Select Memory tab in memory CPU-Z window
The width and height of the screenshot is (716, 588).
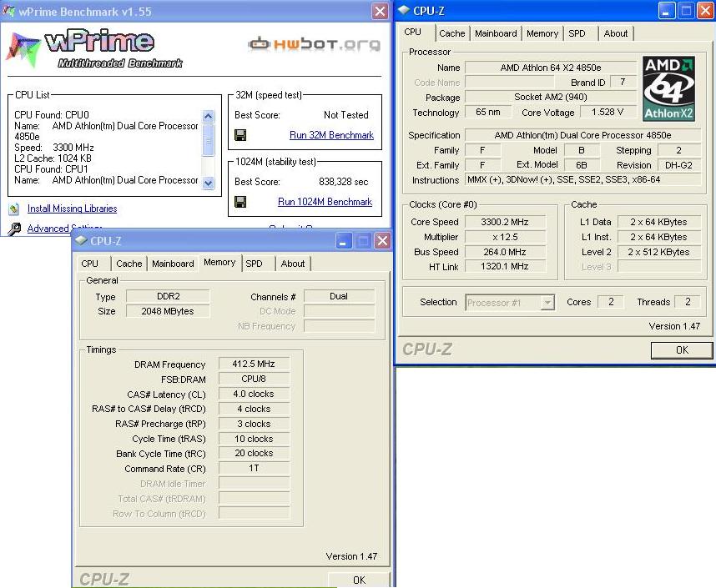coord(219,262)
